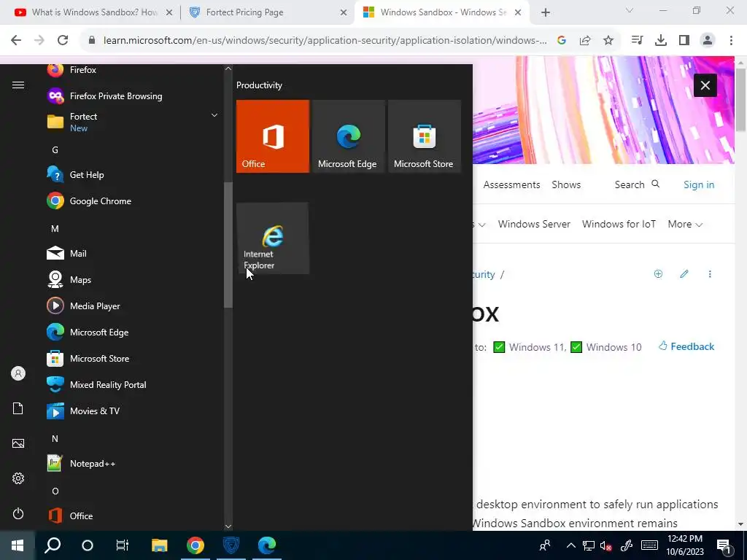This screenshot has height=560, width=747.
Task: Click the Feedback button
Action: [686, 346]
